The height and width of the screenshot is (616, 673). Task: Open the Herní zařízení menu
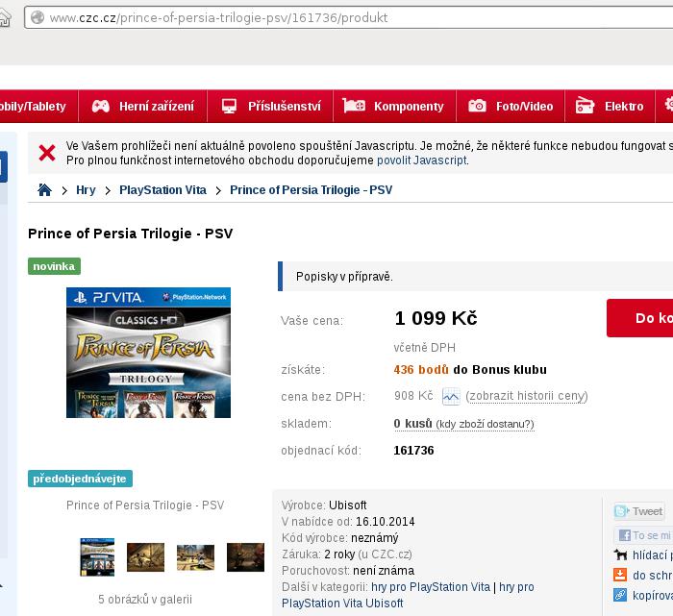point(142,106)
